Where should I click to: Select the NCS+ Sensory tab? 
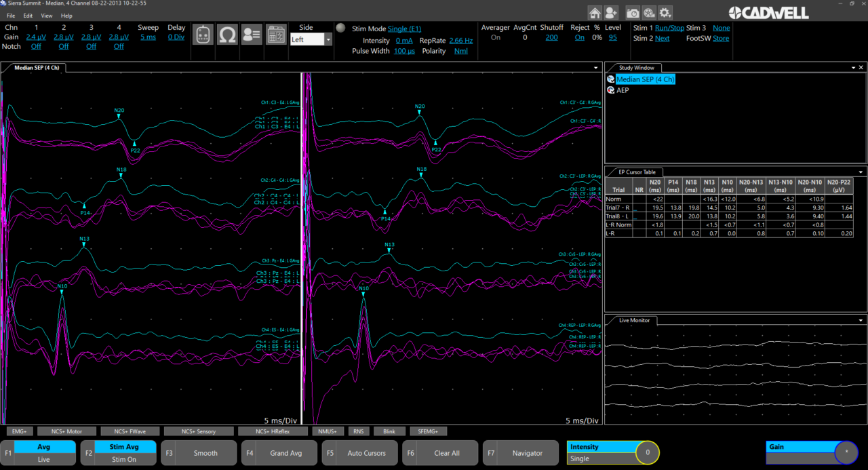199,431
